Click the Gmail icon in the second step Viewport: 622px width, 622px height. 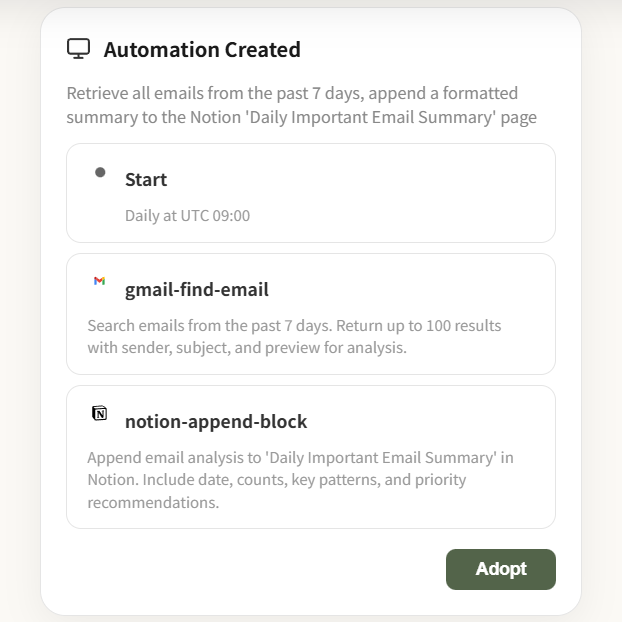(x=99, y=281)
